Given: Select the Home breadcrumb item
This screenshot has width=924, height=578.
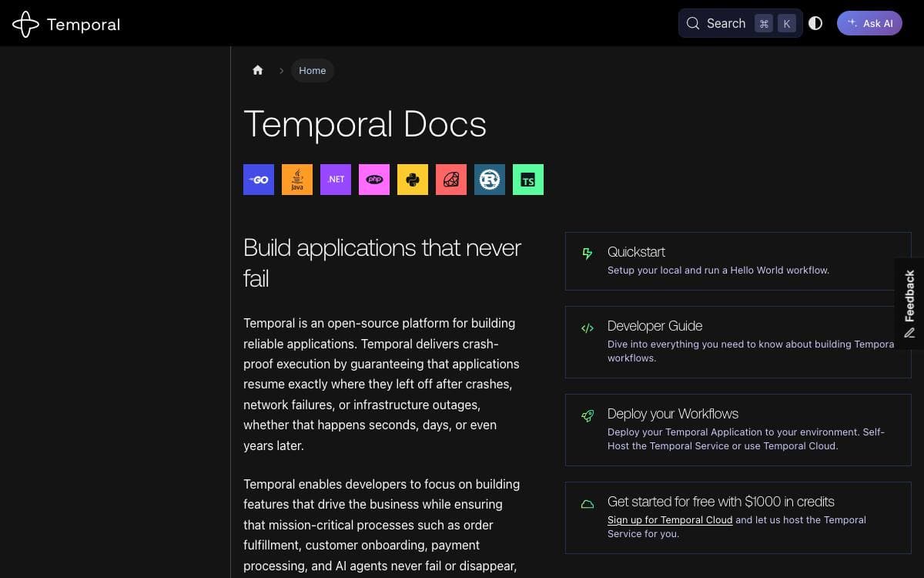Looking at the screenshot, I should click(x=313, y=70).
